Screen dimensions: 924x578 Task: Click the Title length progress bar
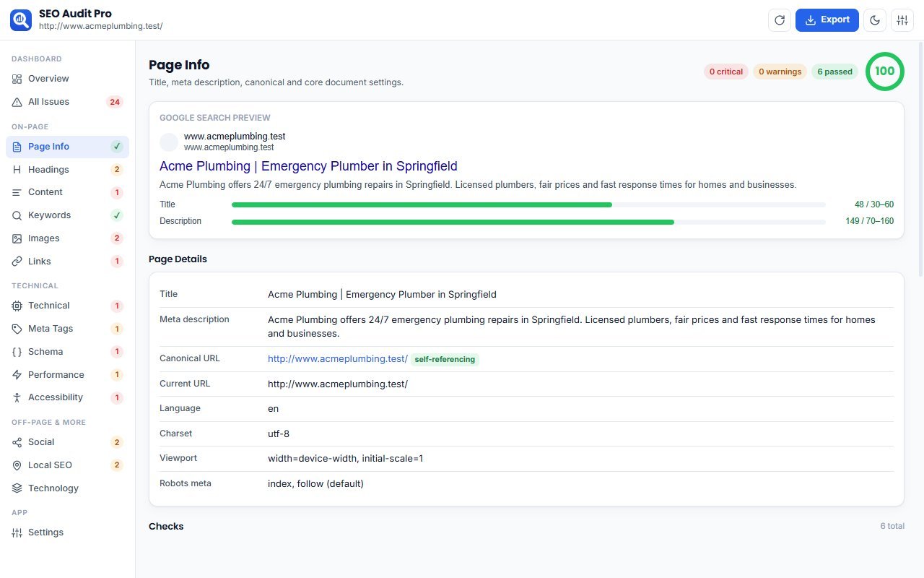528,204
